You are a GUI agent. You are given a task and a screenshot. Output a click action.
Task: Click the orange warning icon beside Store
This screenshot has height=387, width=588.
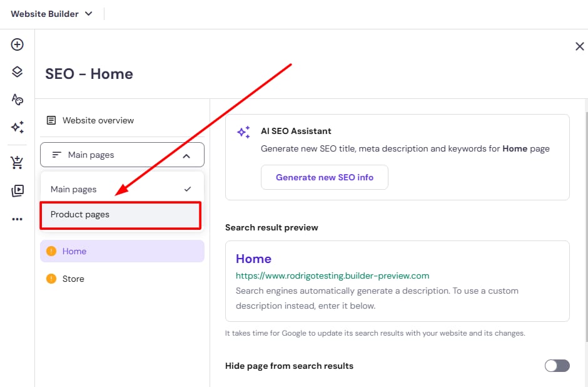(51, 279)
